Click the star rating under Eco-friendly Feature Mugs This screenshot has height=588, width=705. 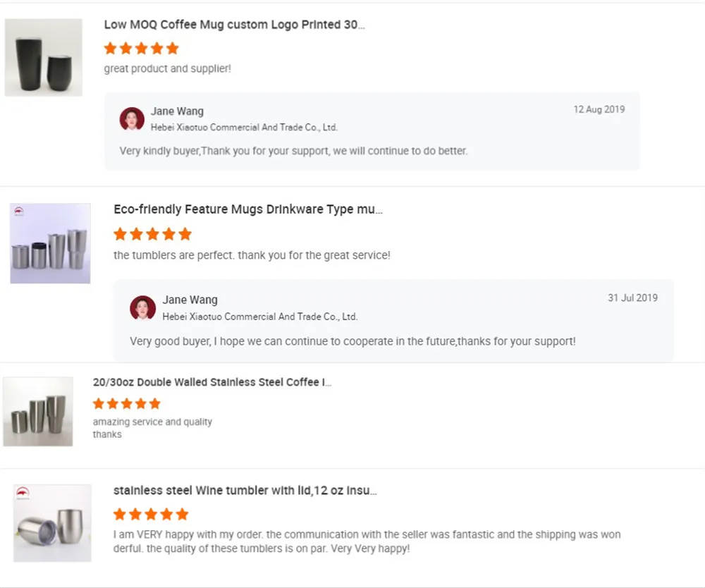pyautogui.click(x=152, y=234)
